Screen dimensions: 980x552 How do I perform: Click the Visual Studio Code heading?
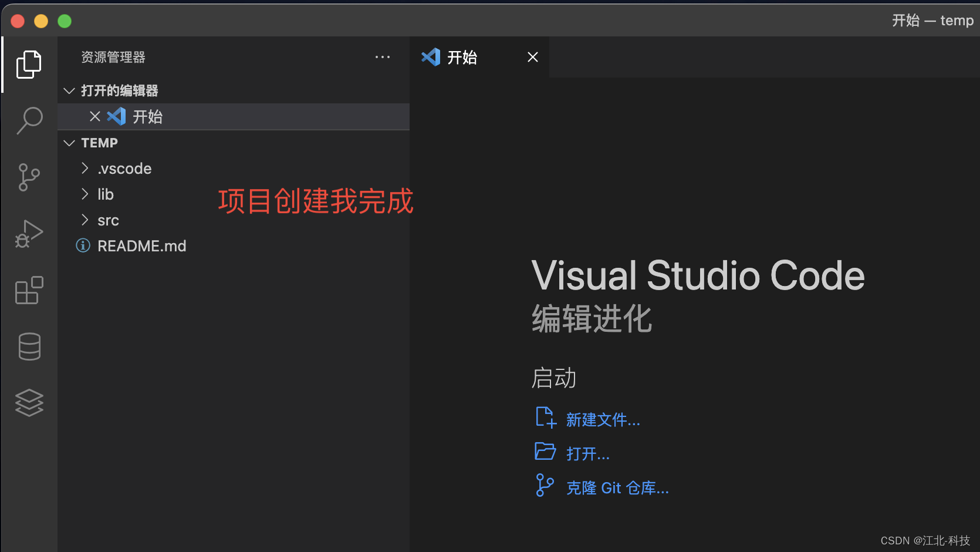698,275
